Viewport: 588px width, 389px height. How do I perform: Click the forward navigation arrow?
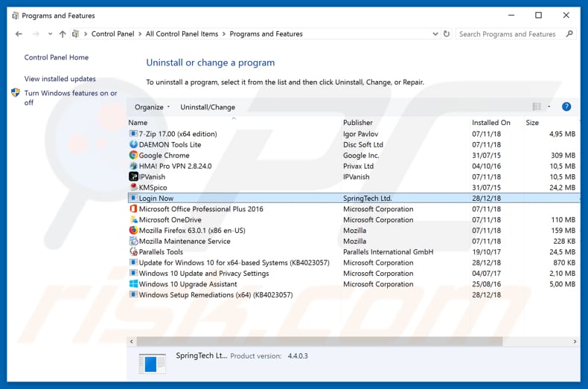pyautogui.click(x=36, y=34)
